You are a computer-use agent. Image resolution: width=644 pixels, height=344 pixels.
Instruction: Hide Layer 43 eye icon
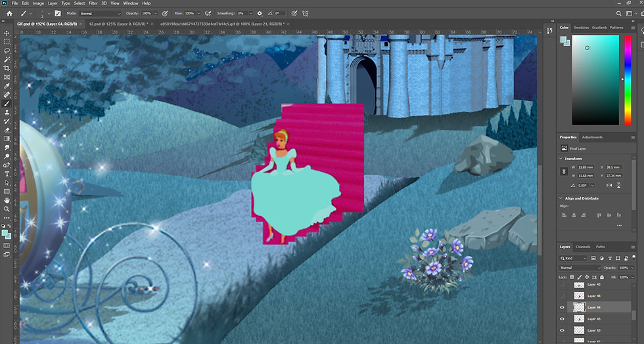(563, 318)
